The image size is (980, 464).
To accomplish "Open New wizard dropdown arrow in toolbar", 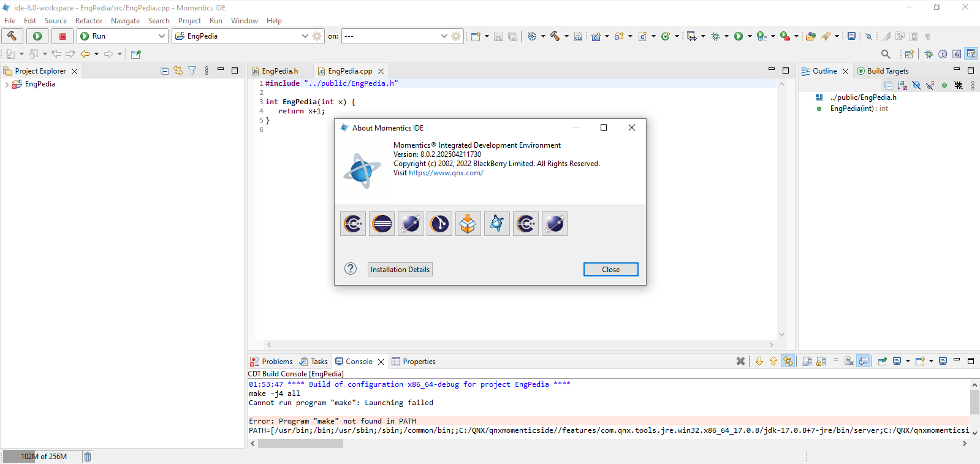I will coord(487,36).
